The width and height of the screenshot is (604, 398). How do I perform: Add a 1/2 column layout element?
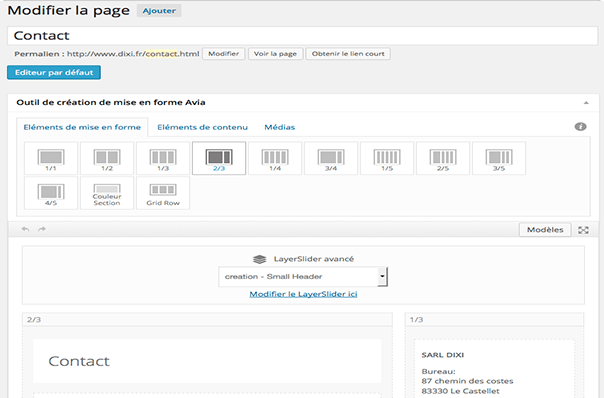[x=107, y=158]
